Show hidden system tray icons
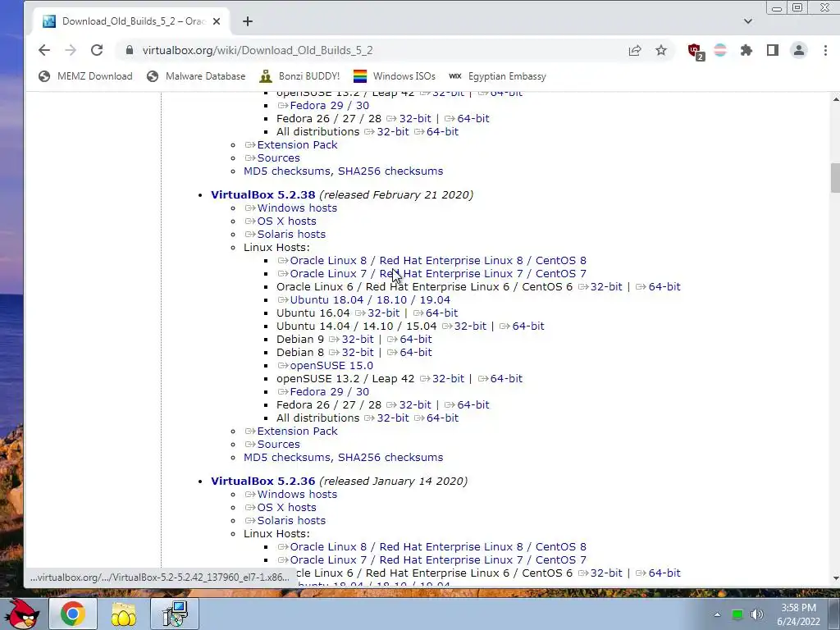Image resolution: width=840 pixels, height=630 pixels. click(x=717, y=614)
